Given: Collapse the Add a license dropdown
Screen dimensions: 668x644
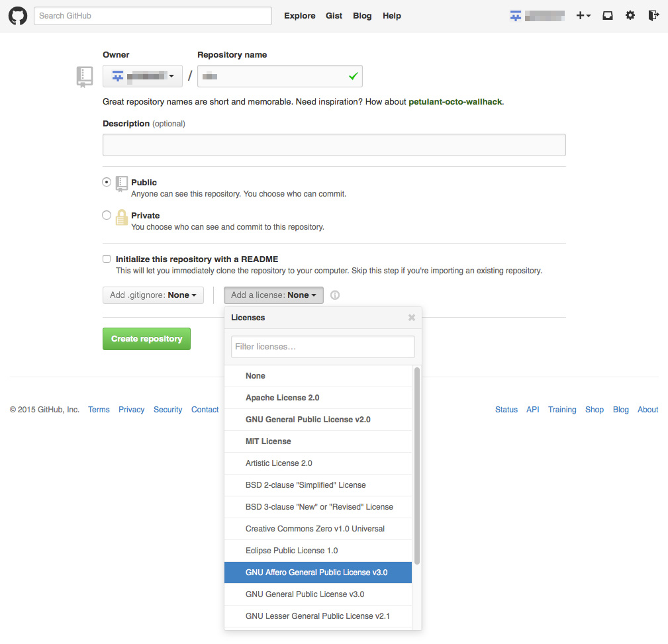Looking at the screenshot, I should [273, 295].
